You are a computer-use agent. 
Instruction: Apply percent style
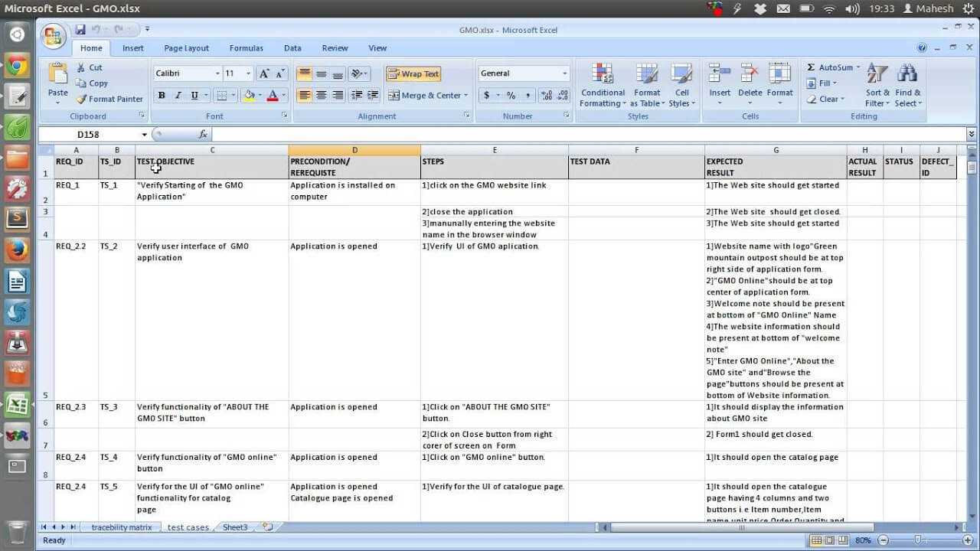click(511, 96)
